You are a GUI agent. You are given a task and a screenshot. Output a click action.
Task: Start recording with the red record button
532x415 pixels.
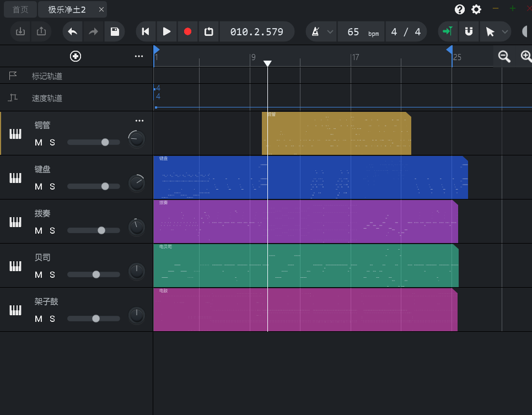tap(187, 31)
